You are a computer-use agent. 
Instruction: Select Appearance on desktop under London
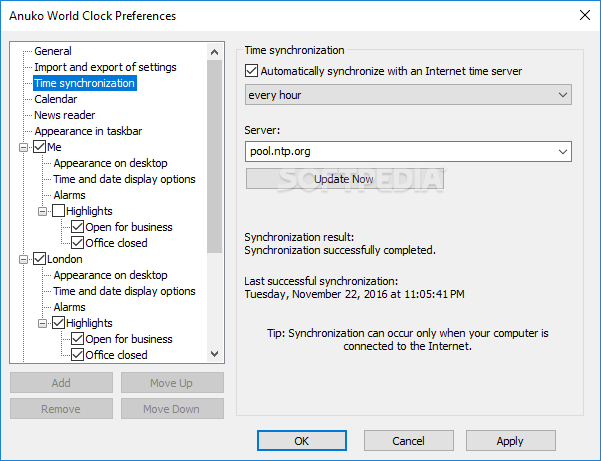pyautogui.click(x=110, y=275)
